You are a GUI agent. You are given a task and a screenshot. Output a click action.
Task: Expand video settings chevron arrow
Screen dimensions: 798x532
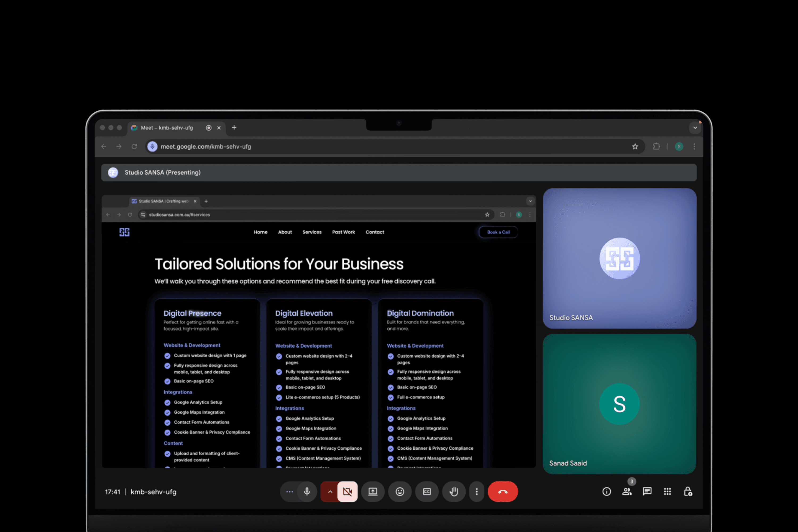click(x=330, y=492)
